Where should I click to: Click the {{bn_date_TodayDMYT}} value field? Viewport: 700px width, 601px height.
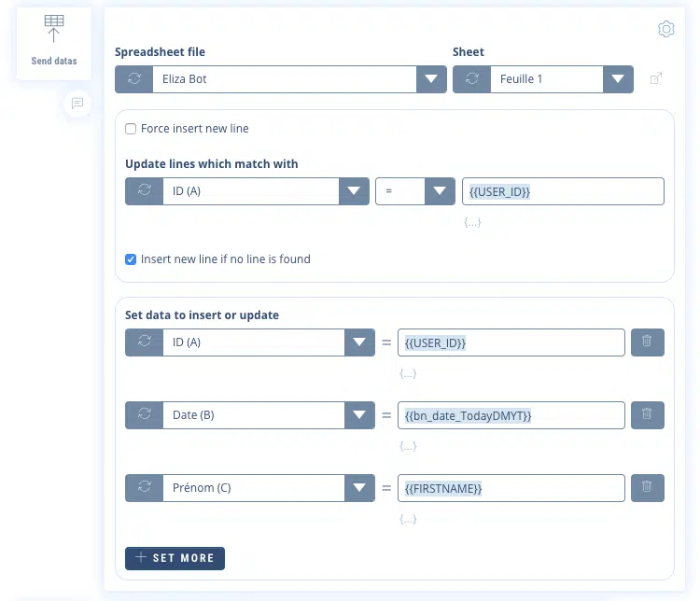tap(511, 415)
